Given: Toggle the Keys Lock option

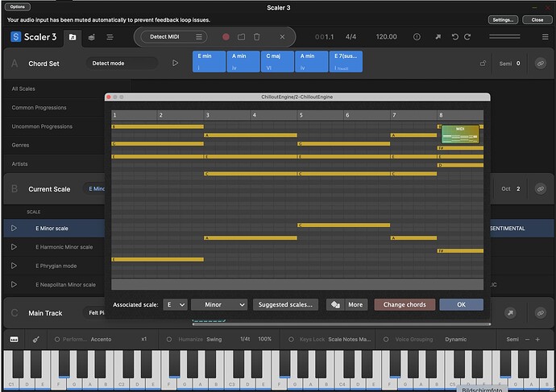Looking at the screenshot, I should (291, 339).
